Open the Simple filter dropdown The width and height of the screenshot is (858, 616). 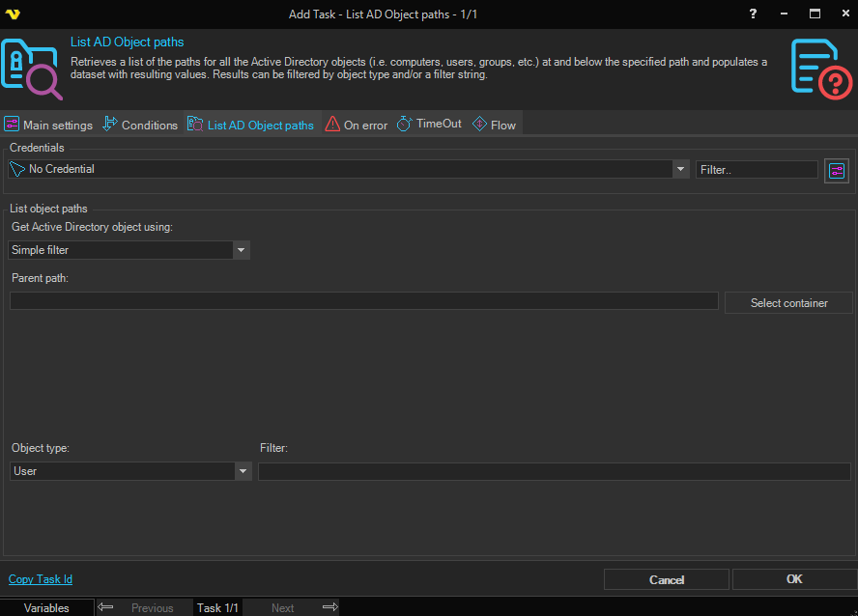click(x=241, y=250)
